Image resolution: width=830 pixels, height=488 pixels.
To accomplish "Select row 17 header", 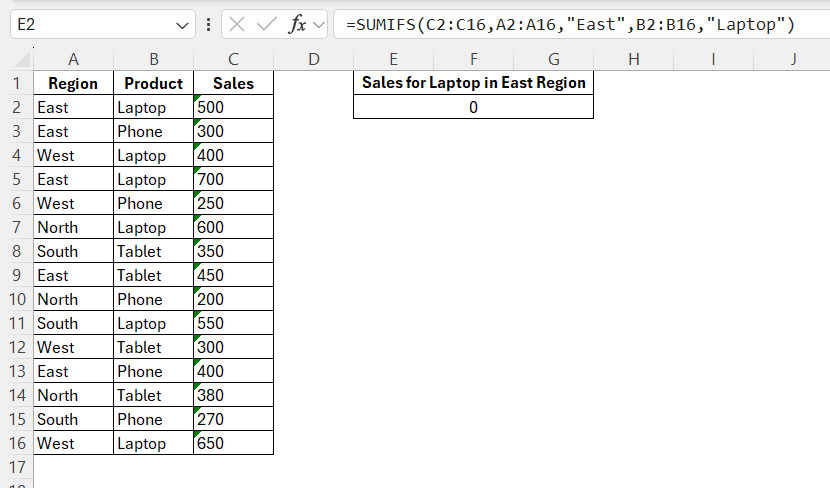I will pyautogui.click(x=16, y=467).
